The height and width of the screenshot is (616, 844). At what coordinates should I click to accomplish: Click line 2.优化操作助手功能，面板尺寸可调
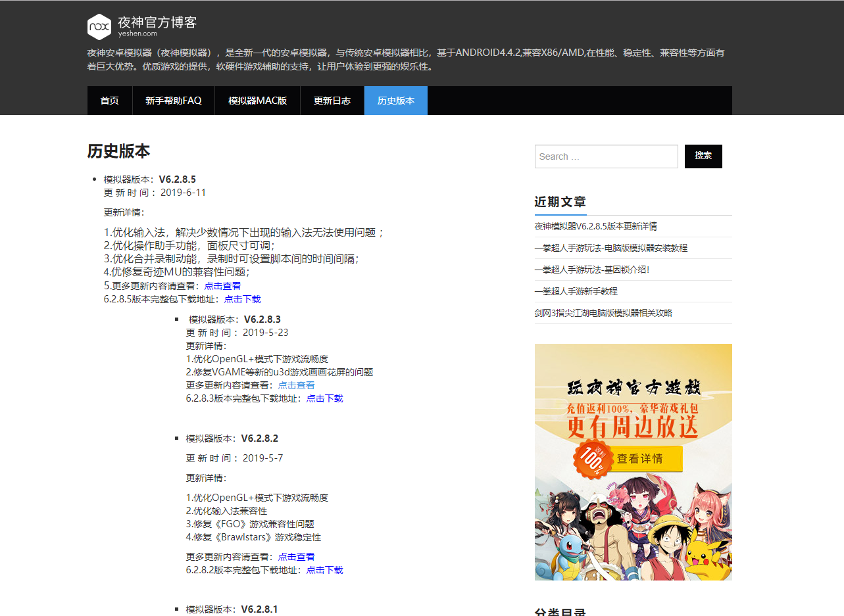tap(189, 245)
